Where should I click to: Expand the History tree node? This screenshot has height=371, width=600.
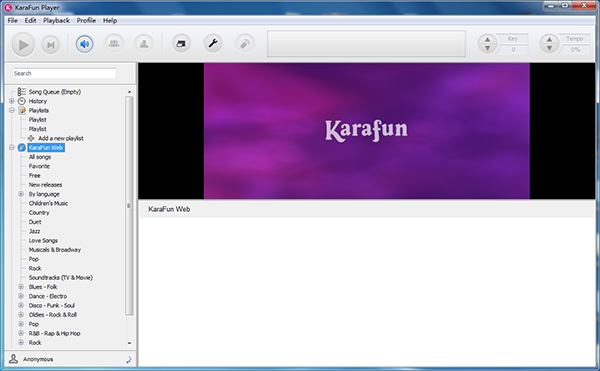point(12,101)
